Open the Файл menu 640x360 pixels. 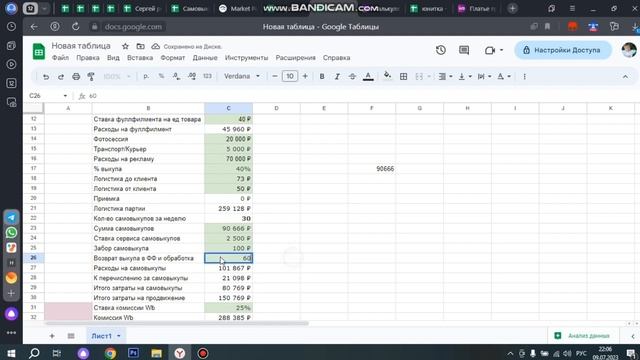(60, 58)
